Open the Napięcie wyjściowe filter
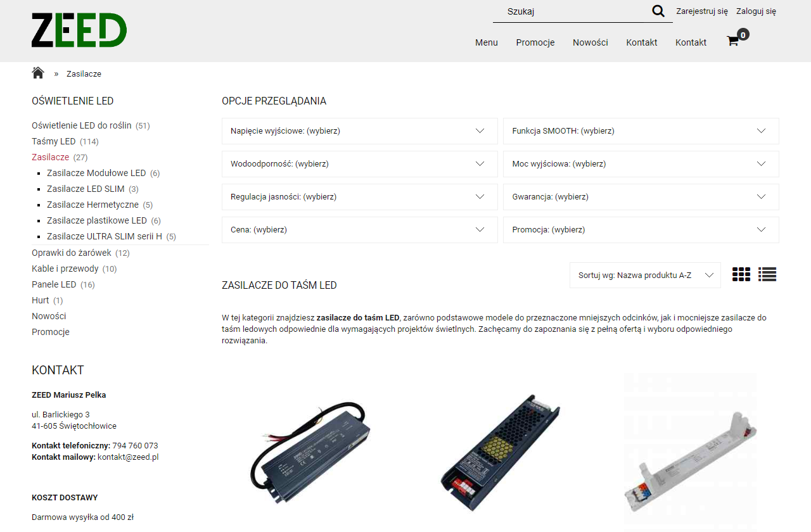This screenshot has width=811, height=532. [x=359, y=130]
